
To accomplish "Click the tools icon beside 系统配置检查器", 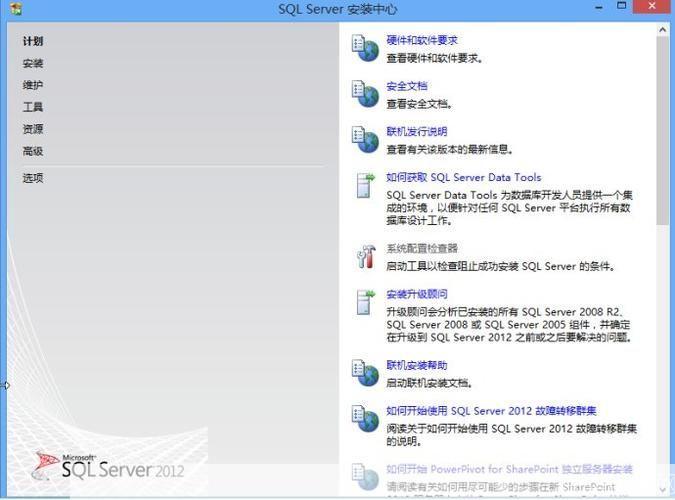I will (364, 256).
